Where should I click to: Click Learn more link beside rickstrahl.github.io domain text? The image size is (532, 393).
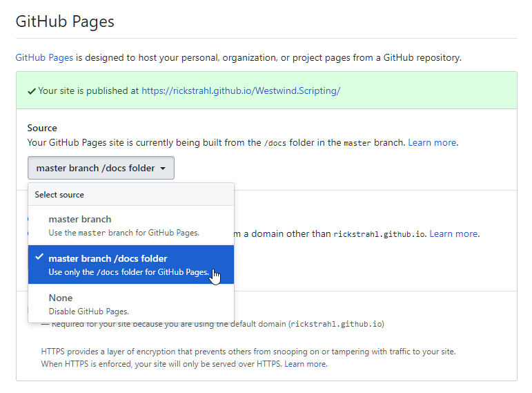(x=453, y=233)
